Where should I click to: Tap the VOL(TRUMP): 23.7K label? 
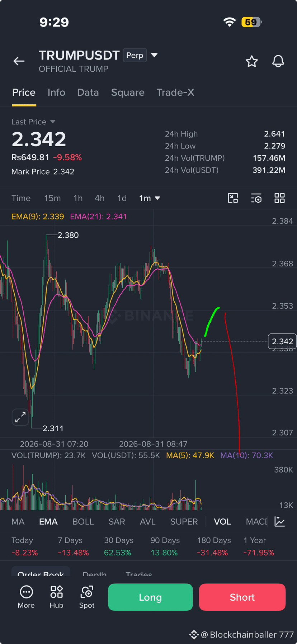pyautogui.click(x=48, y=455)
